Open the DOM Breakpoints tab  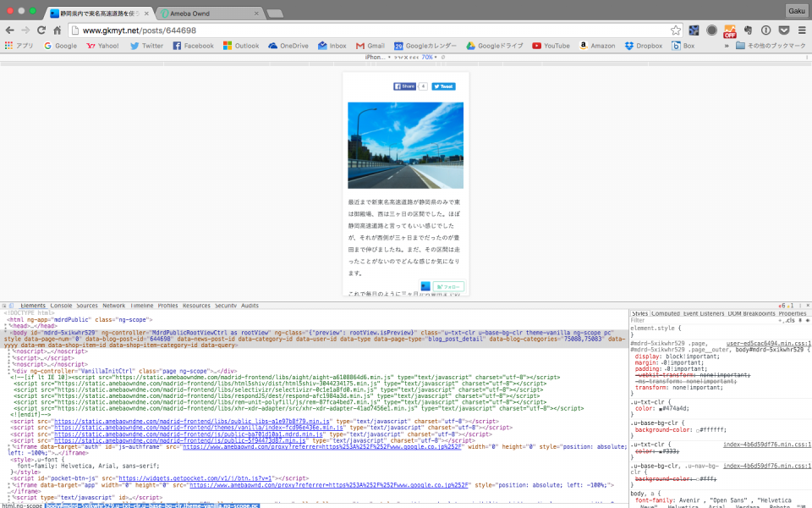[x=751, y=313]
